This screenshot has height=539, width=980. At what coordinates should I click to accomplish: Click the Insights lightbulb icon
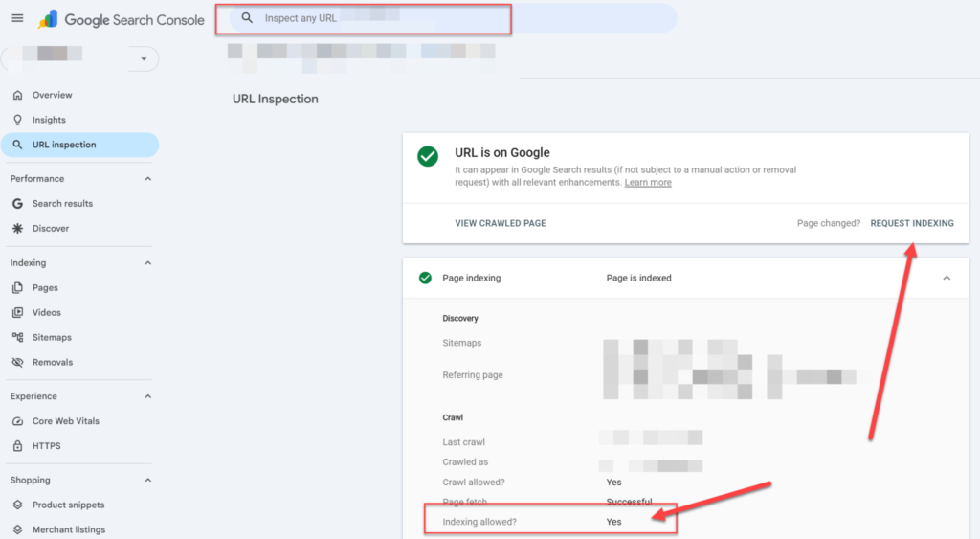(17, 120)
